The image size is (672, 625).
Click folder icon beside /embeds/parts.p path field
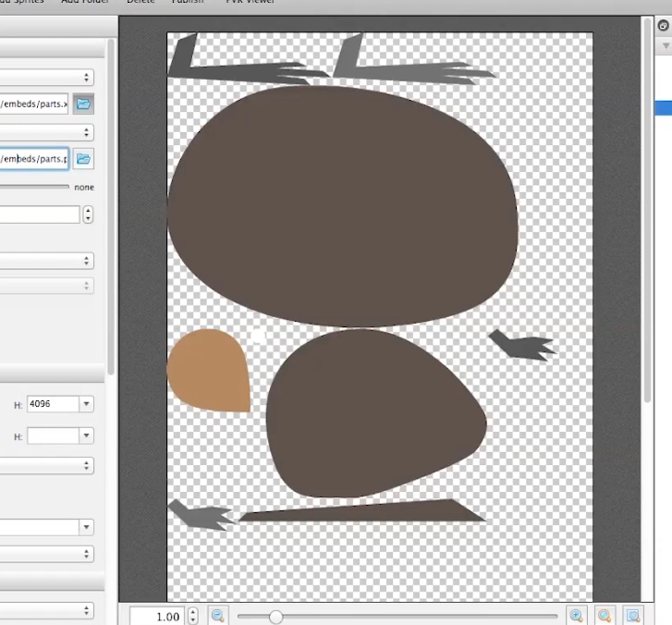(x=83, y=159)
